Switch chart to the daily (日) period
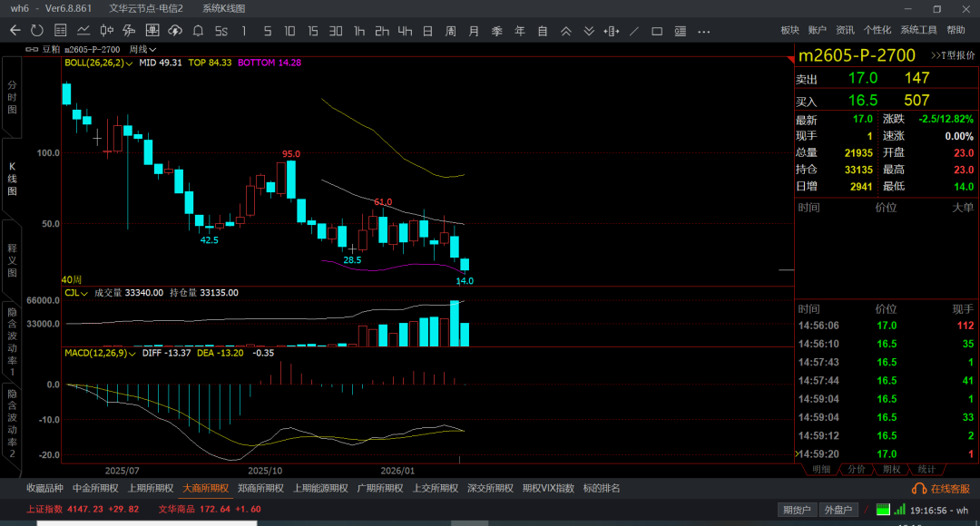 click(427, 31)
